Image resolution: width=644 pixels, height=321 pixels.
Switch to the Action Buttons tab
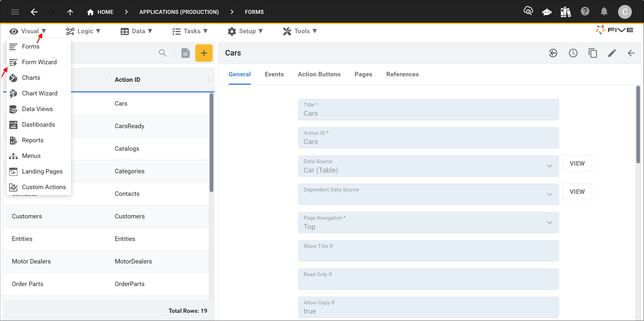[x=319, y=74]
